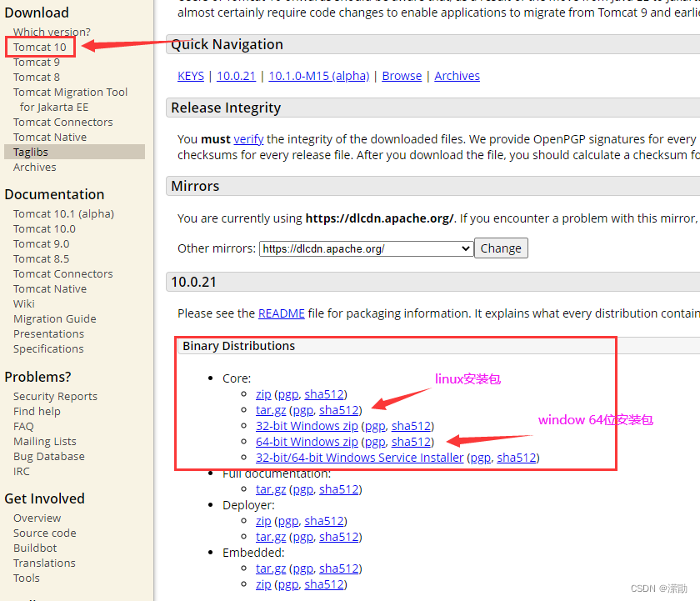Viewport: 700px width, 601px height.
Task: Open the 32-bit Windows zip sha512
Action: [x=411, y=426]
